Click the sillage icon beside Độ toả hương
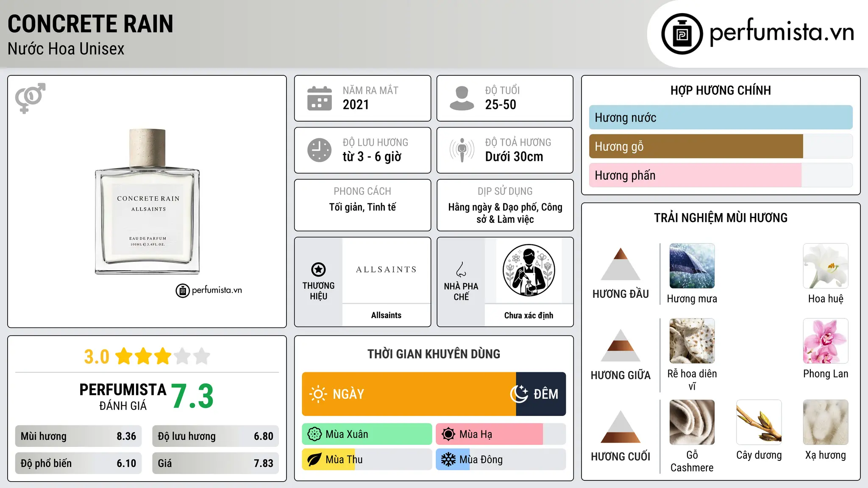The image size is (868, 488). (x=462, y=150)
